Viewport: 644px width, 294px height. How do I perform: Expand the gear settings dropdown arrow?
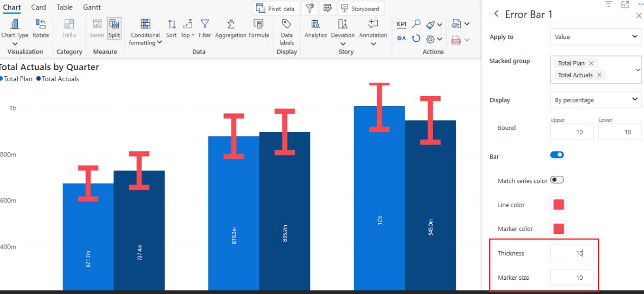click(440, 39)
